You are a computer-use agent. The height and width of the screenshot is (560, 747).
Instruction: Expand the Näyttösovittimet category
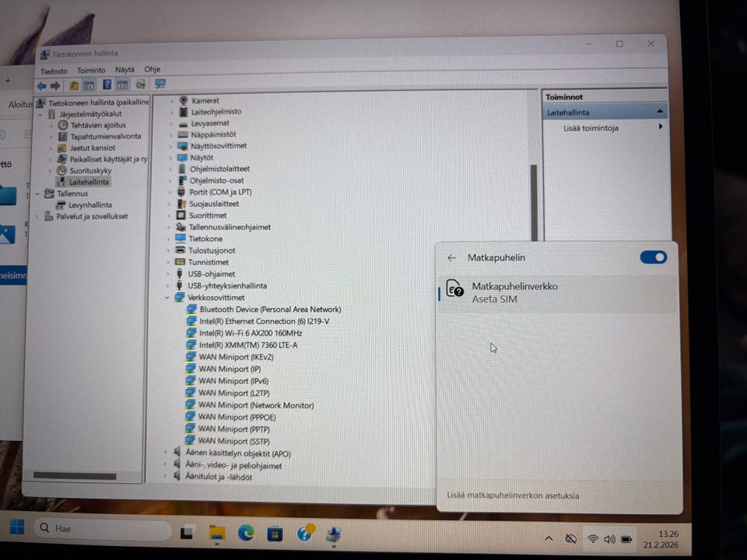pos(171,147)
